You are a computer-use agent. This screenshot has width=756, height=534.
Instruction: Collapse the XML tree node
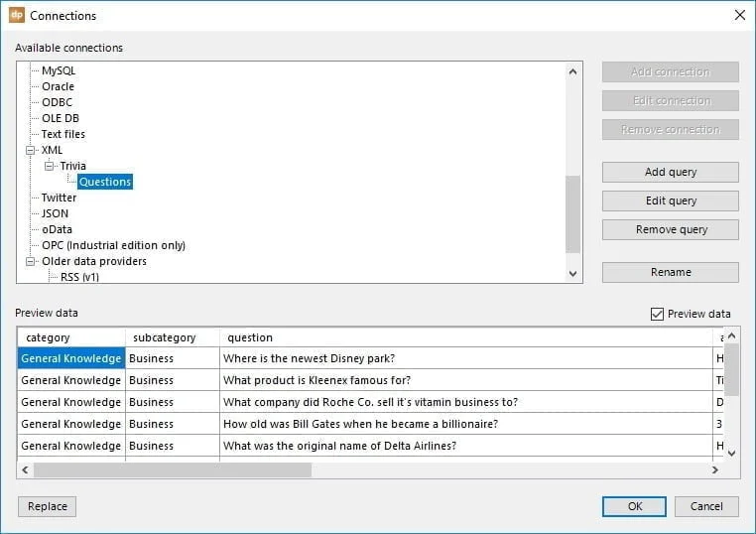(x=31, y=150)
